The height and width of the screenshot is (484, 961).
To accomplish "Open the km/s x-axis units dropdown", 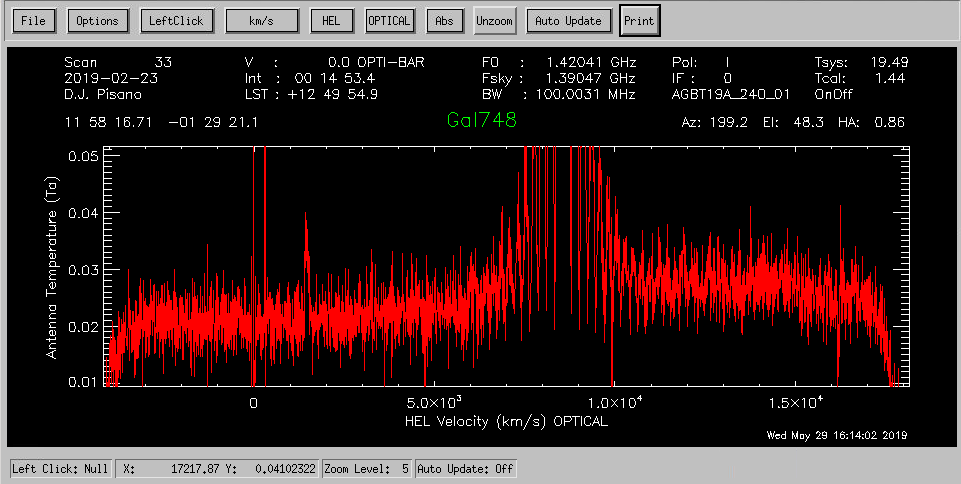I will (262, 21).
